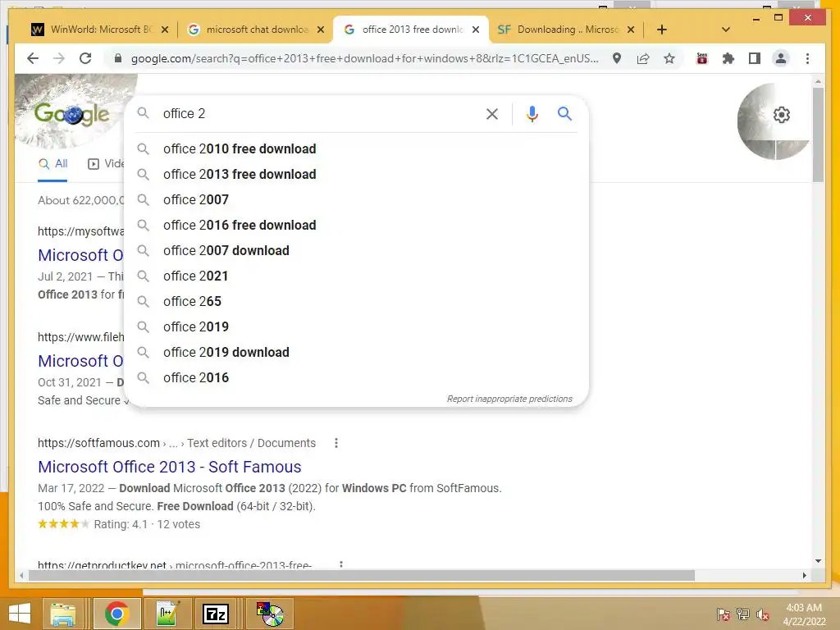Choose suggestion office 2007 download

point(356,250)
